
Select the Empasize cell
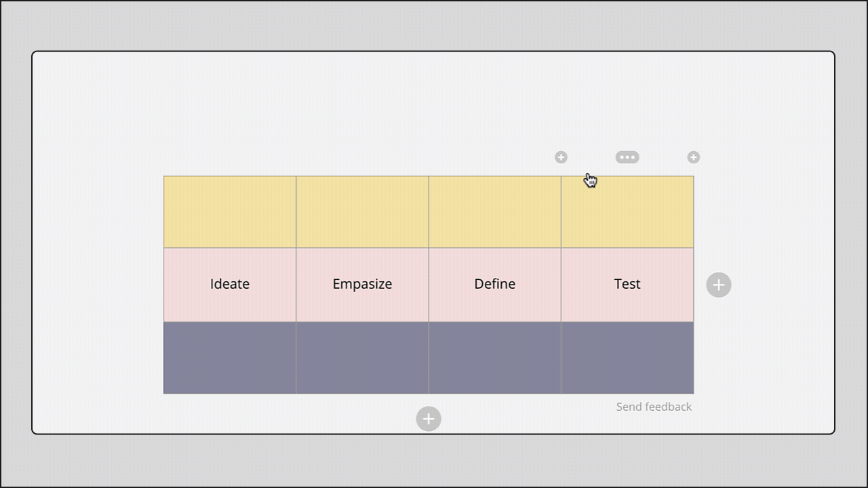click(362, 285)
